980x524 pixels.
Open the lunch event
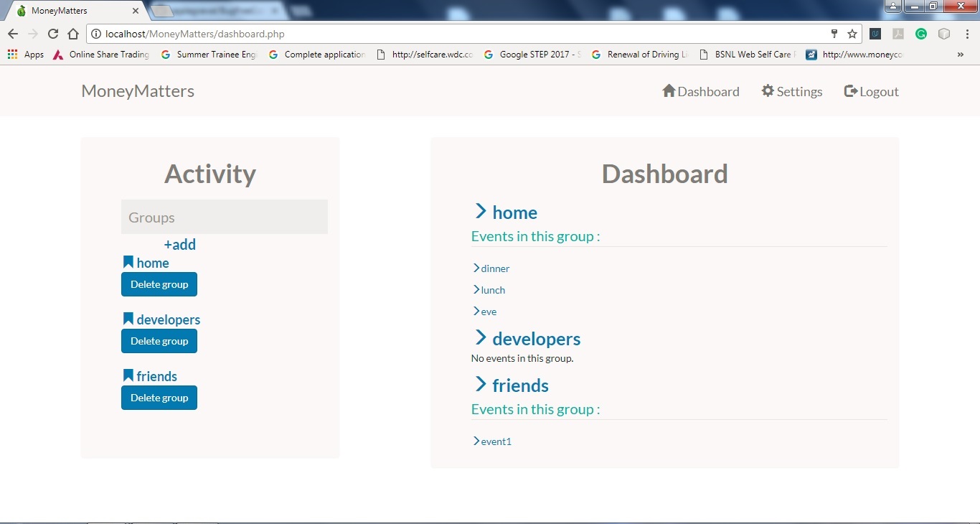point(489,290)
